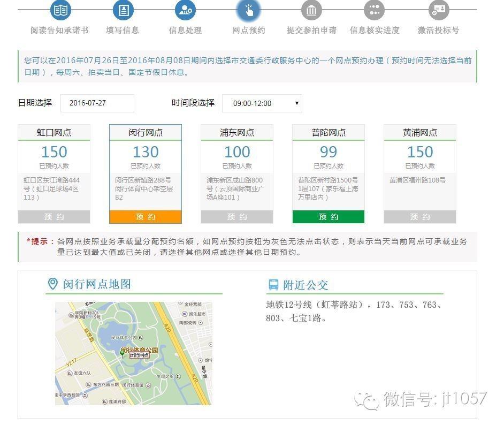Screen dimensions: 504x425
Task: Click the map pin icon beside 闵行网点地图
Action: tap(52, 284)
